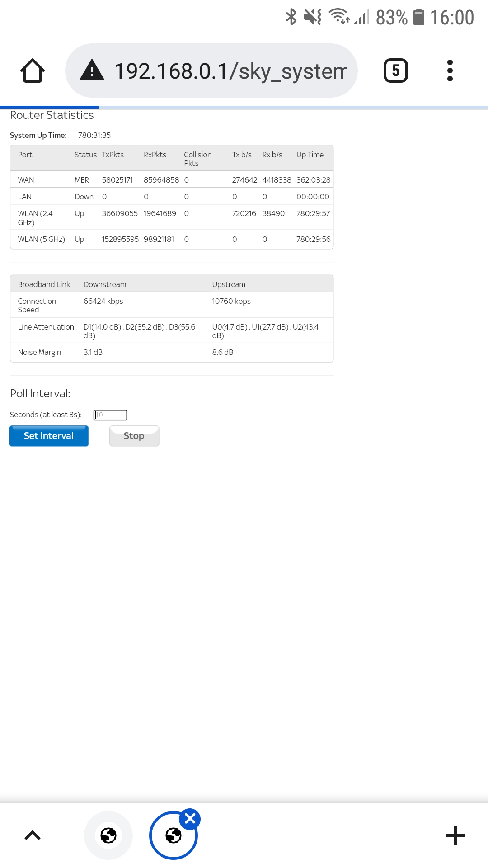Screen dimensions: 488x868
Task: Add a new tab with plus icon
Action: pos(455,835)
